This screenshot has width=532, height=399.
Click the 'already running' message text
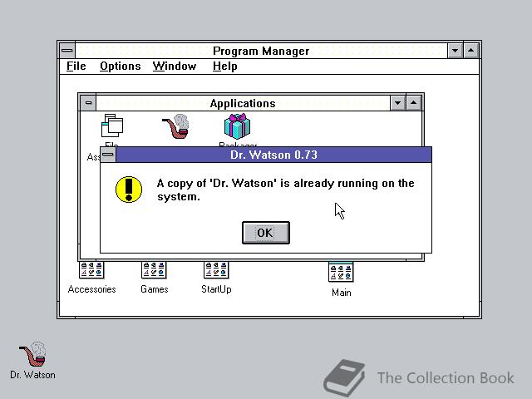(x=286, y=190)
